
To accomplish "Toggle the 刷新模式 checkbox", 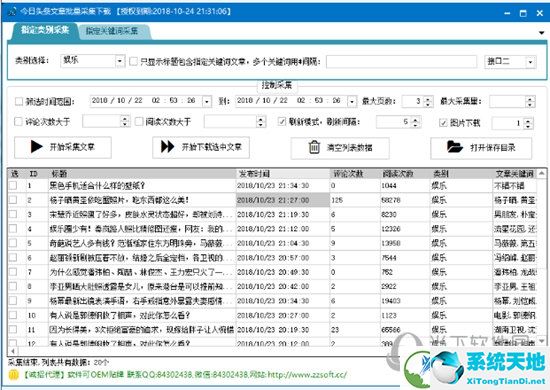I will coord(282,122).
